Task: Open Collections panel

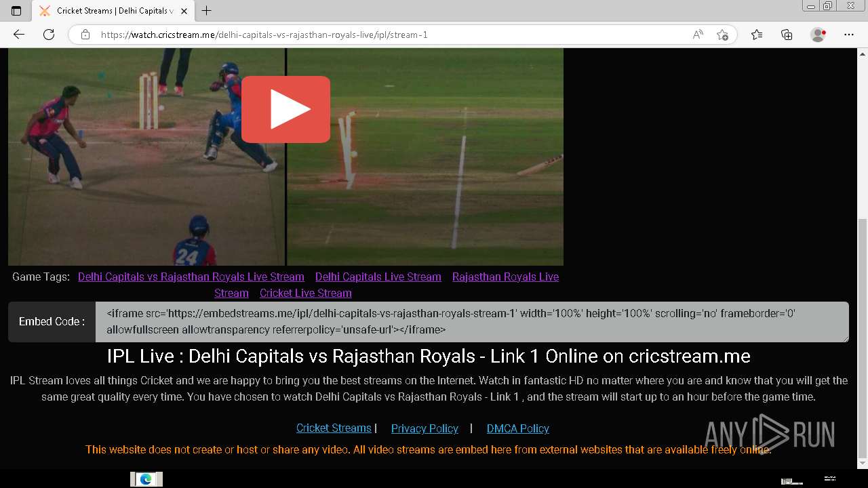Action: pyautogui.click(x=787, y=35)
